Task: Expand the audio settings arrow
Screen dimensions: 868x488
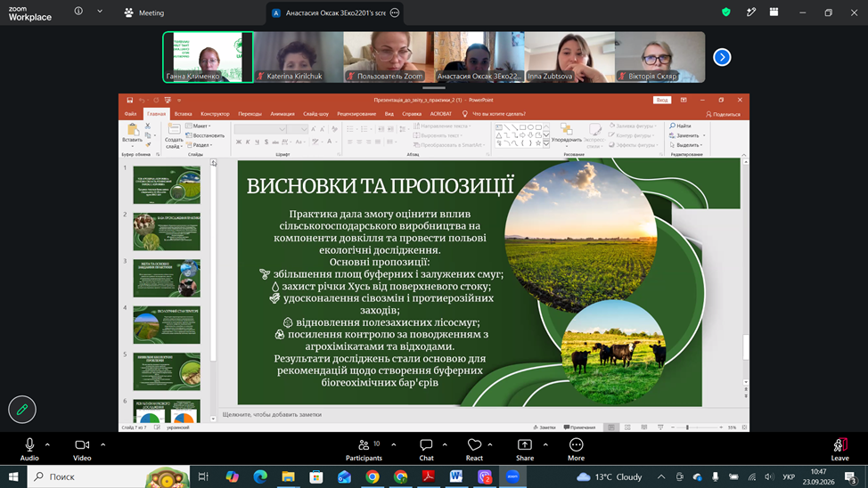Action: (x=47, y=444)
